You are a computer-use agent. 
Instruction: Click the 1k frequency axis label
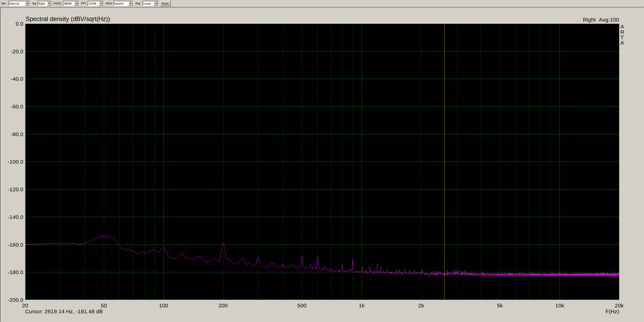[362, 306]
